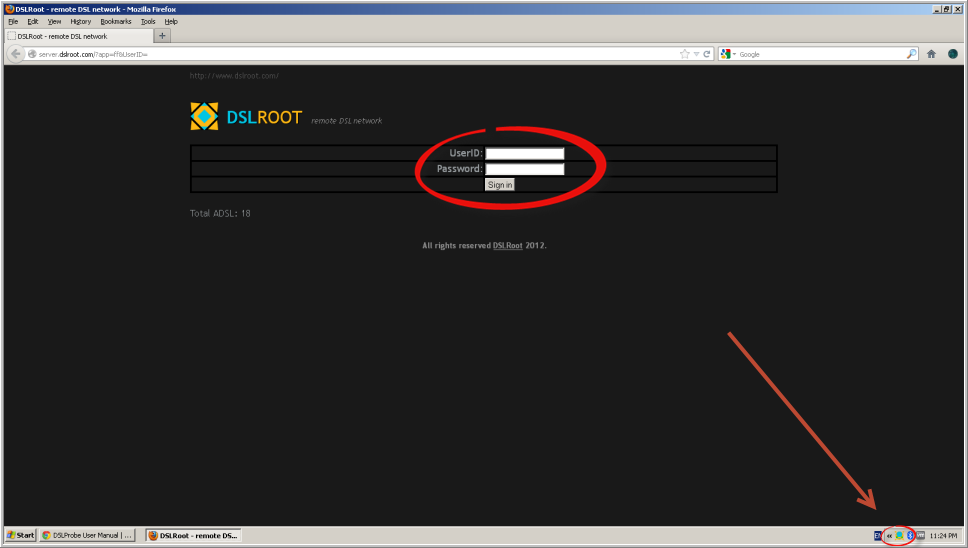968x548 pixels.
Task: Click the DSLProbe tray icon
Action: (x=899, y=536)
